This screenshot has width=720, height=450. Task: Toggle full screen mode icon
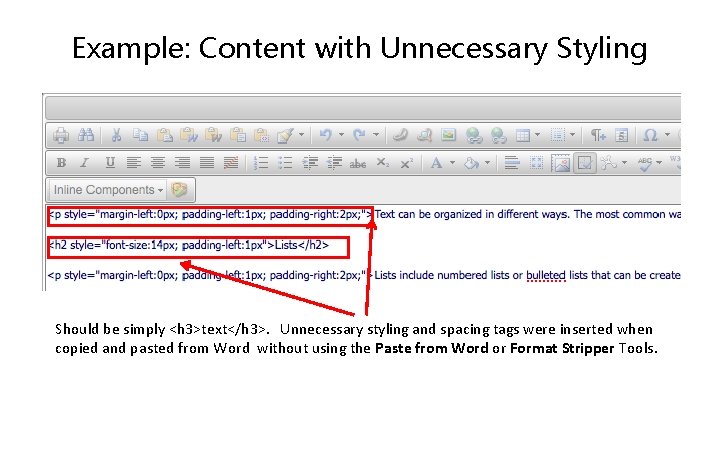[x=536, y=163]
